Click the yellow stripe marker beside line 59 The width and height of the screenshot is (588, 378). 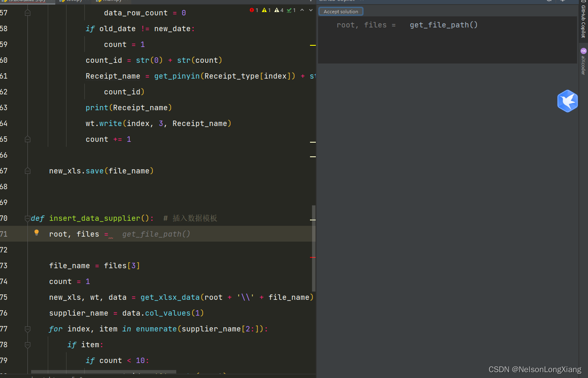click(x=313, y=45)
